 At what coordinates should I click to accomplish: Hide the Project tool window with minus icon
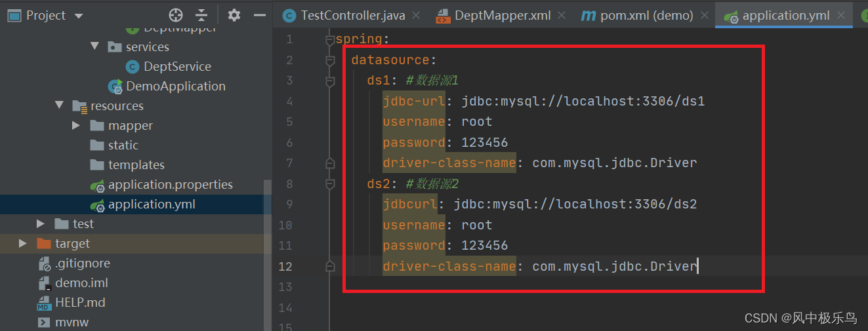260,15
